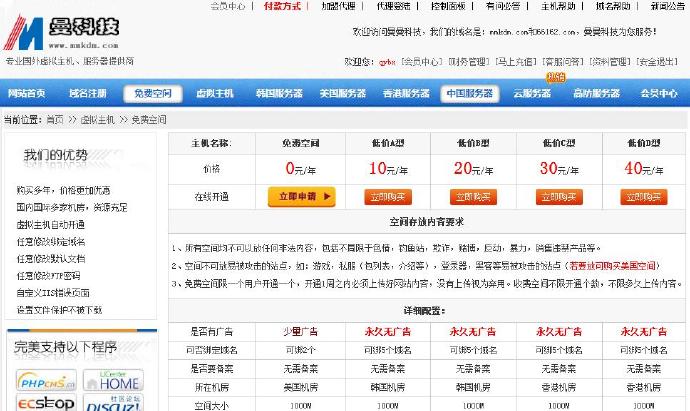The width and height of the screenshot is (690, 411).
Task: Click the 曼科技 logo in header
Action: coord(62,33)
